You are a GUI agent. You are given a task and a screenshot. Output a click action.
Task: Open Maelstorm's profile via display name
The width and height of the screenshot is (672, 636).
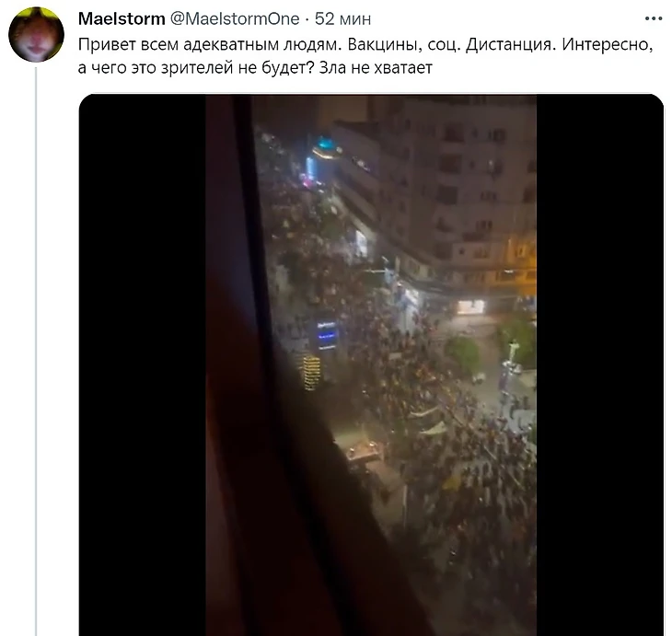point(122,18)
